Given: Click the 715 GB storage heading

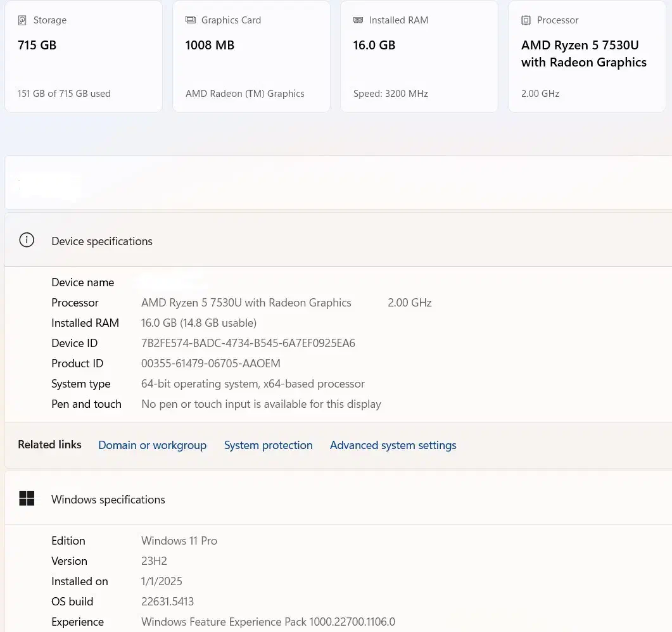Looking at the screenshot, I should [x=37, y=45].
